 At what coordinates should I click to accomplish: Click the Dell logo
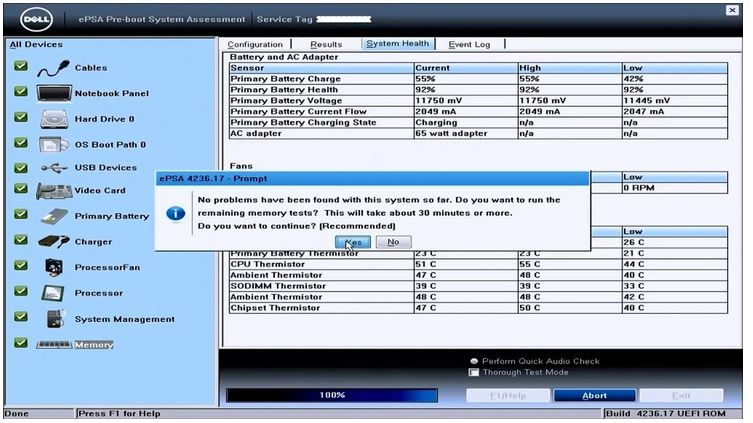(x=36, y=20)
